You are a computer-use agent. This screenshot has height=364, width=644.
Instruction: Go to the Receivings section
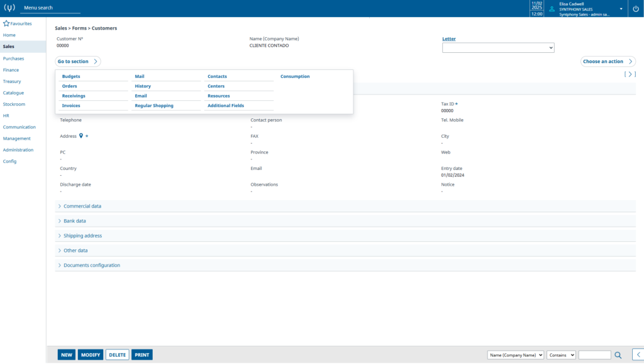coord(74,96)
